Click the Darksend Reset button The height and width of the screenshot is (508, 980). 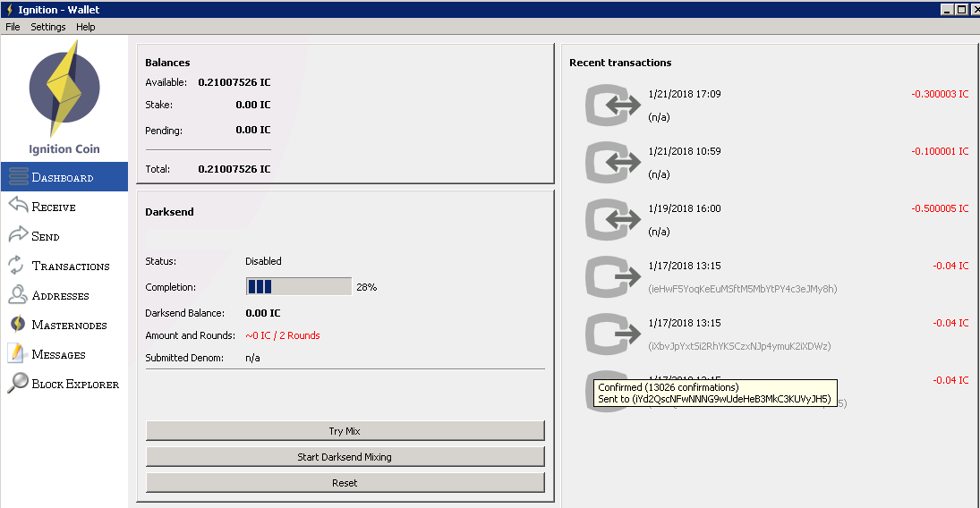coord(345,482)
